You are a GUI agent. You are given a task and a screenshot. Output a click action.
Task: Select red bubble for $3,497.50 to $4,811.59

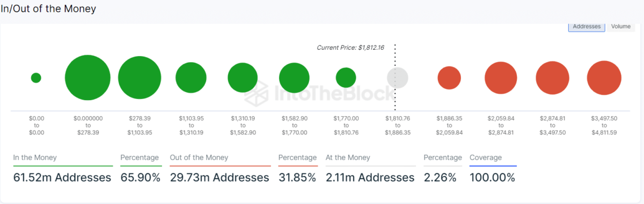604,78
